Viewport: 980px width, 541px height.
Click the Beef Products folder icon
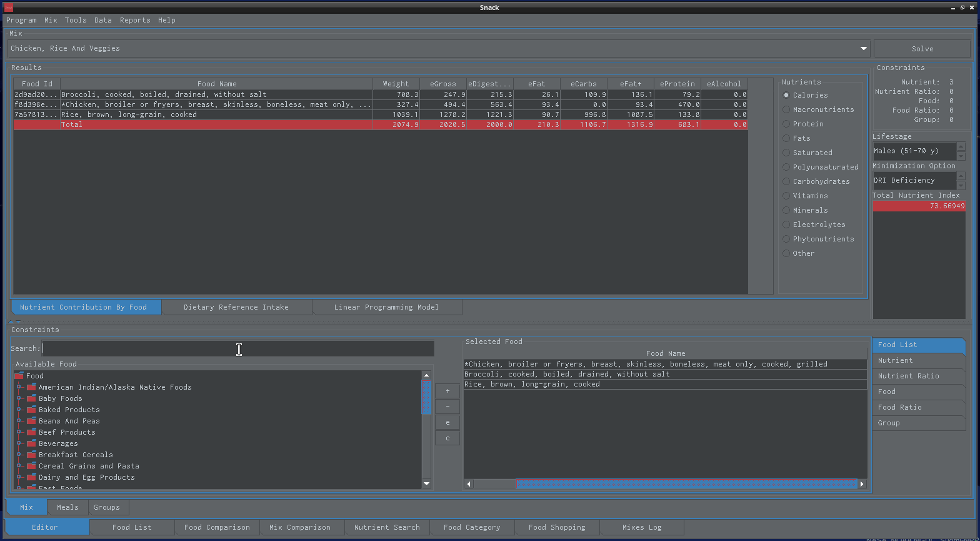31,432
